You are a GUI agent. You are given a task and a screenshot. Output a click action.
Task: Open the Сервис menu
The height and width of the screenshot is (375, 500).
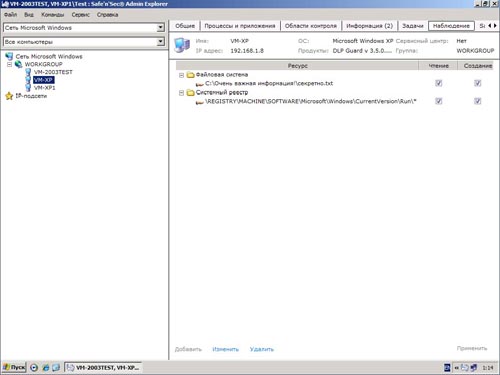(80, 15)
